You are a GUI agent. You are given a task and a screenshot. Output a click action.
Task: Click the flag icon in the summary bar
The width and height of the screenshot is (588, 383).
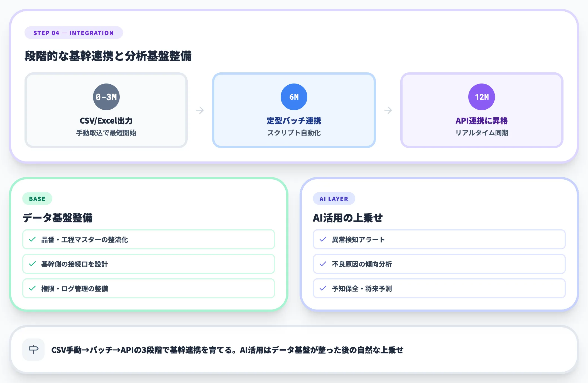click(x=33, y=349)
